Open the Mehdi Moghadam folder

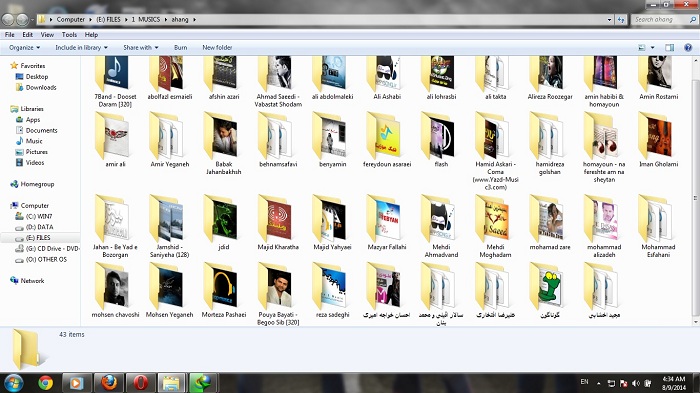pos(495,226)
